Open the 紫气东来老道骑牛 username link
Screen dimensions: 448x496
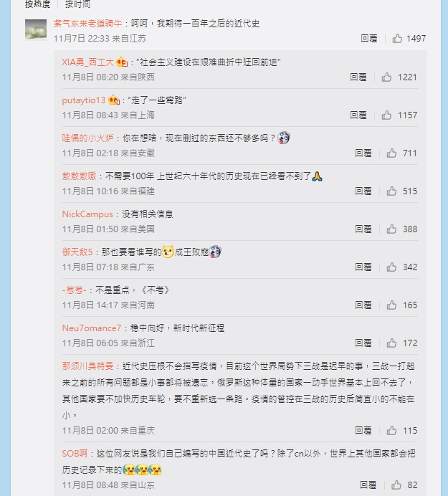click(x=87, y=24)
